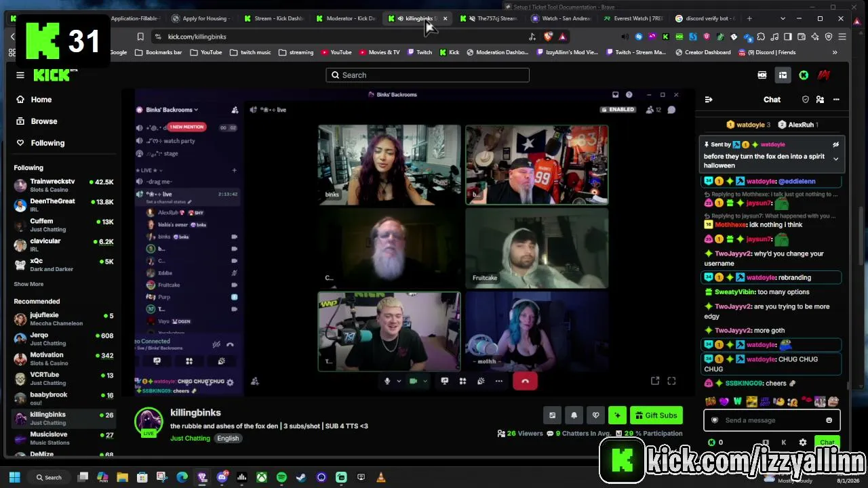Toggle stream notifications bell
This screenshot has width=868, height=488.
coord(574,415)
